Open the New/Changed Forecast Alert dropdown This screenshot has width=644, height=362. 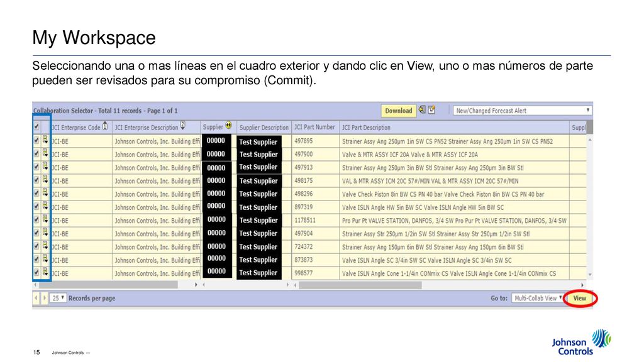tap(522, 111)
